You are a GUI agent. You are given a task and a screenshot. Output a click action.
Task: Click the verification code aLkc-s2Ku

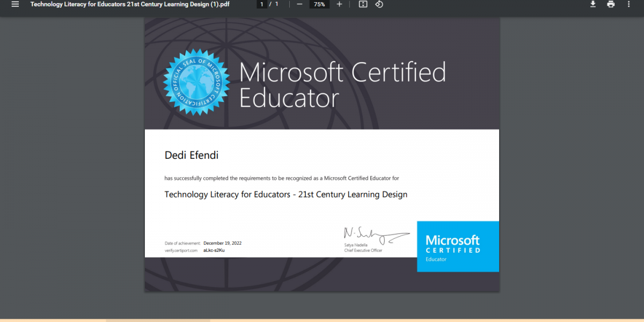click(214, 251)
